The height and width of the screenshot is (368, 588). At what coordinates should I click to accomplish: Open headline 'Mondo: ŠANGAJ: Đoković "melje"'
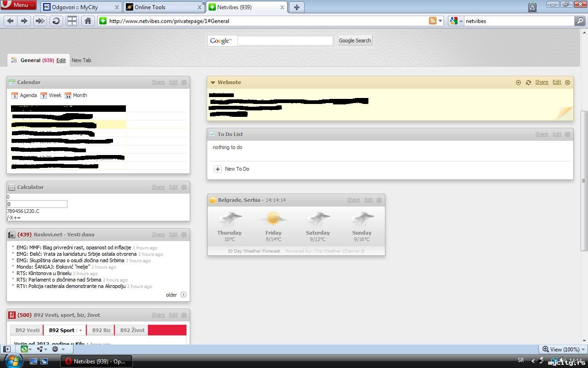point(53,267)
